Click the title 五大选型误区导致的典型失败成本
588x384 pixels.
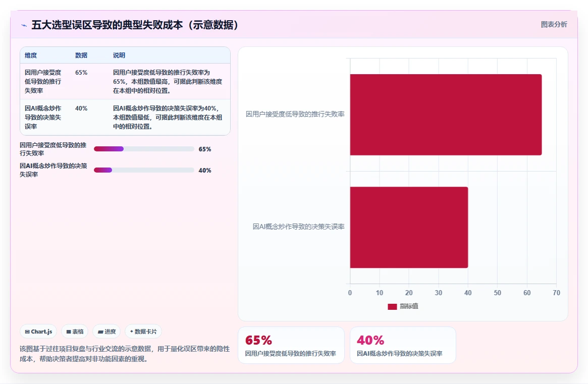click(x=135, y=25)
